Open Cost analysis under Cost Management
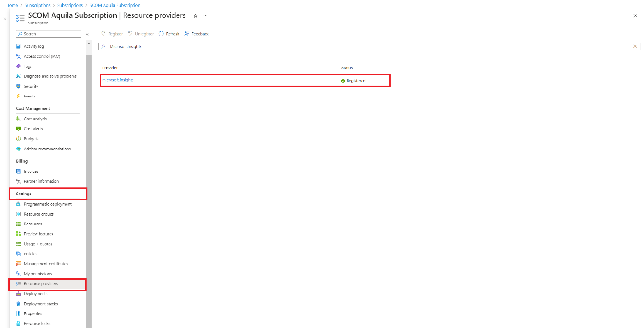 [34, 119]
